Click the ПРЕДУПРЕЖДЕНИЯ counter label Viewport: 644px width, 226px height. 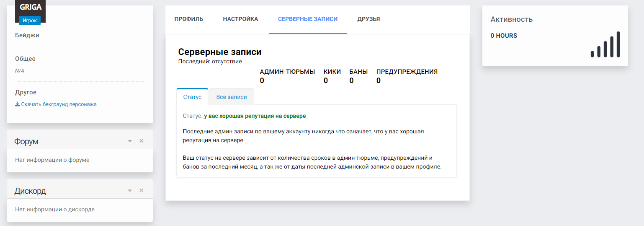pos(407,72)
